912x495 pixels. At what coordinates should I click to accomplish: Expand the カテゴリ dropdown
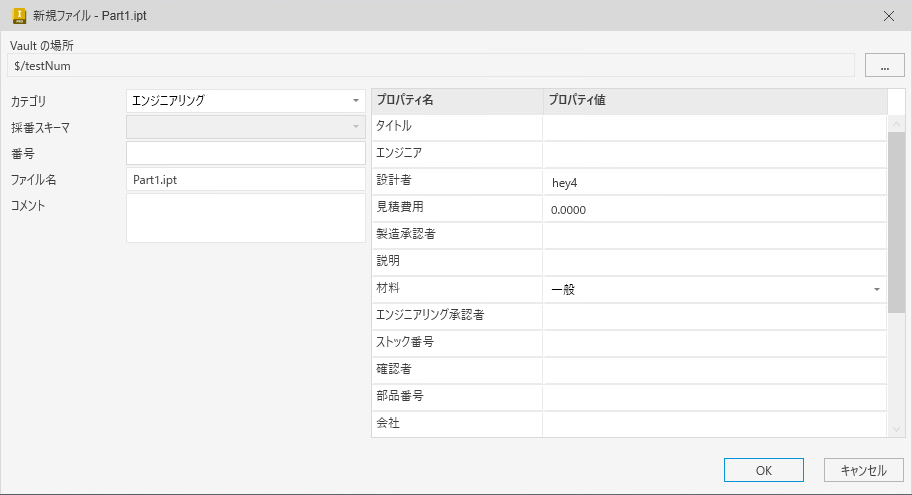click(356, 101)
